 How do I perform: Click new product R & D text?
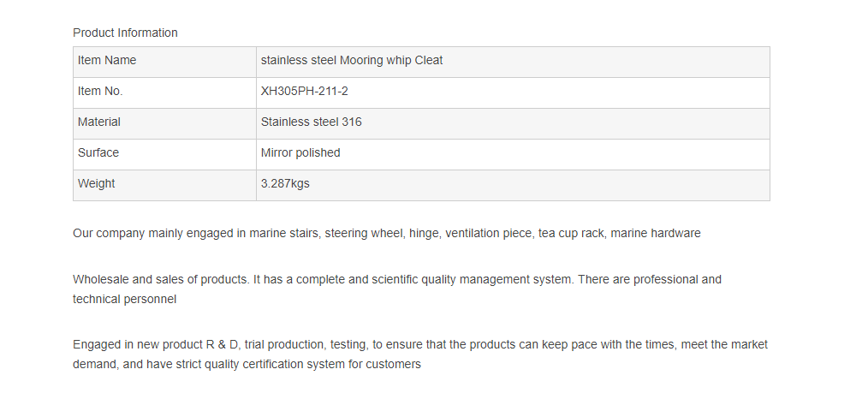click(187, 344)
